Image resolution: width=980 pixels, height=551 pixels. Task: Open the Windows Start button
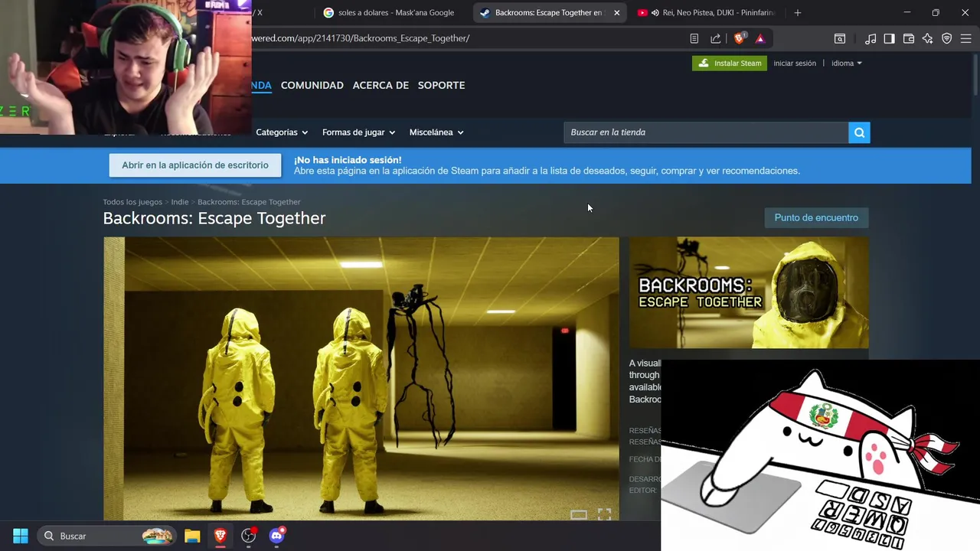21,536
